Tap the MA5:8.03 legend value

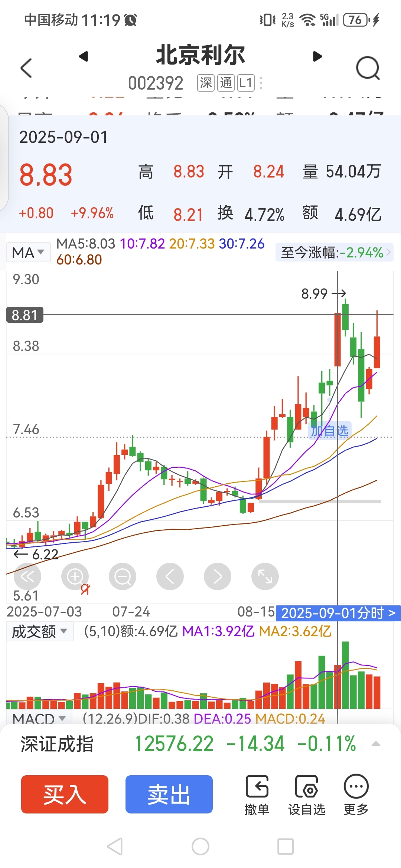(x=86, y=244)
